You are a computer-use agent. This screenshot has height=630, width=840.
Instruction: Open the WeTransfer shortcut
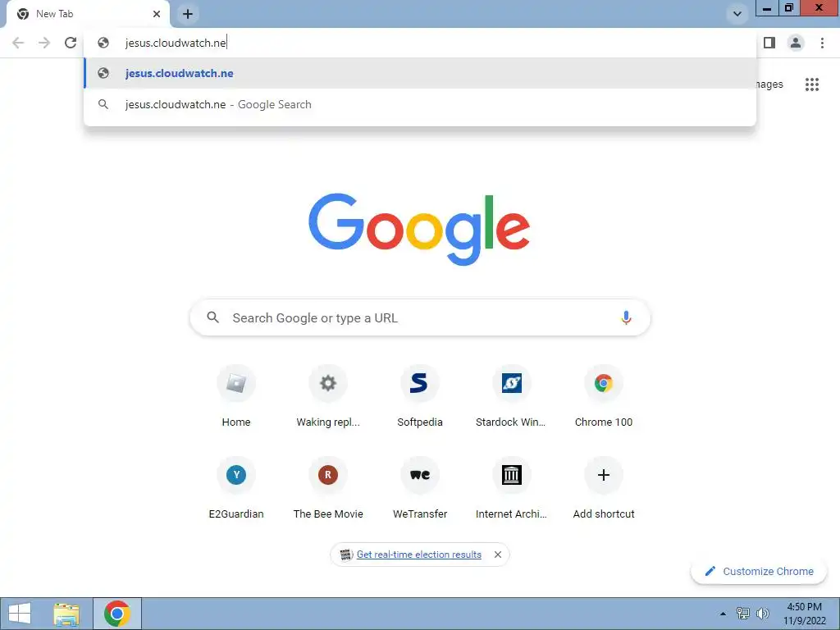[420, 489]
